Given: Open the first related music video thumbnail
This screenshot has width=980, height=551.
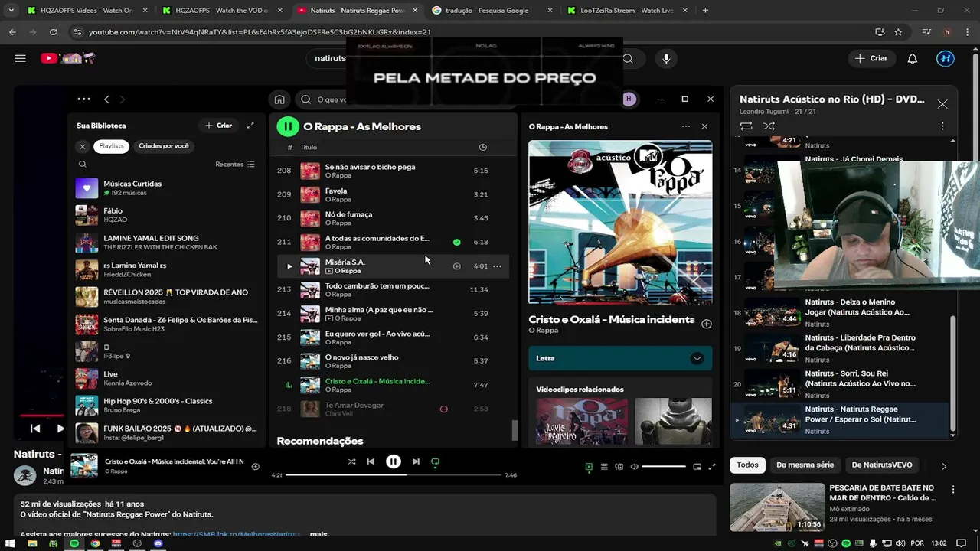Looking at the screenshot, I should click(582, 422).
